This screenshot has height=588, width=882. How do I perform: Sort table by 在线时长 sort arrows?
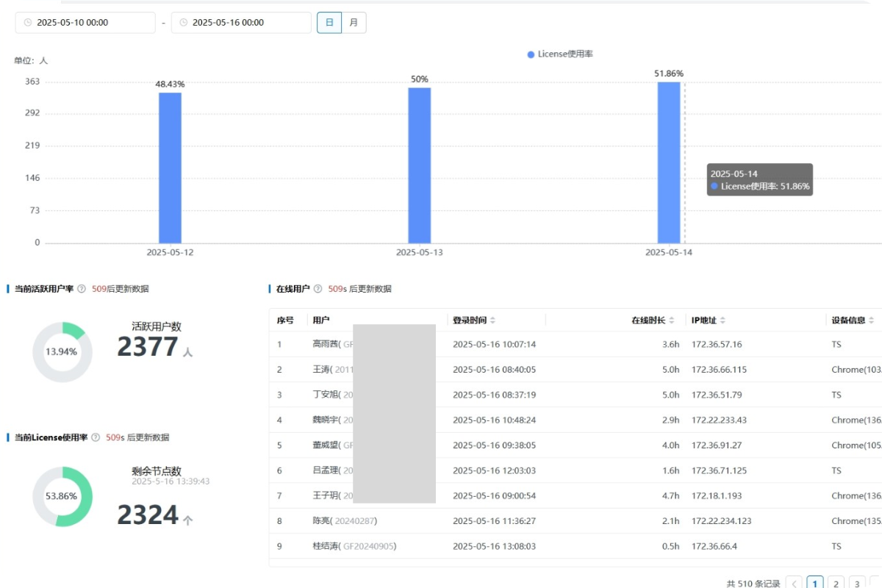(671, 320)
